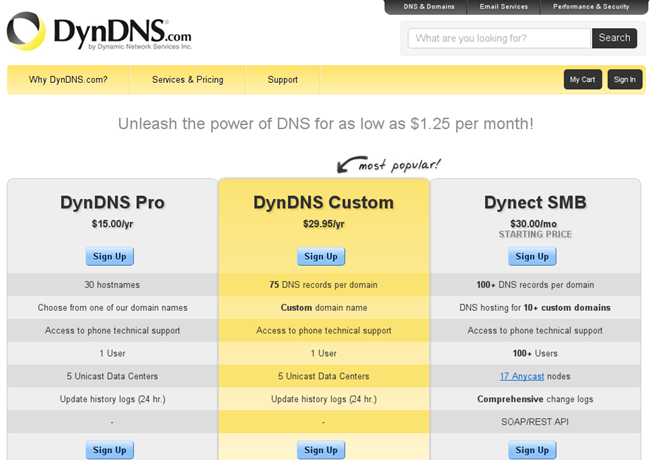Click the $30.00/mo price
The image size is (650, 460).
click(533, 224)
